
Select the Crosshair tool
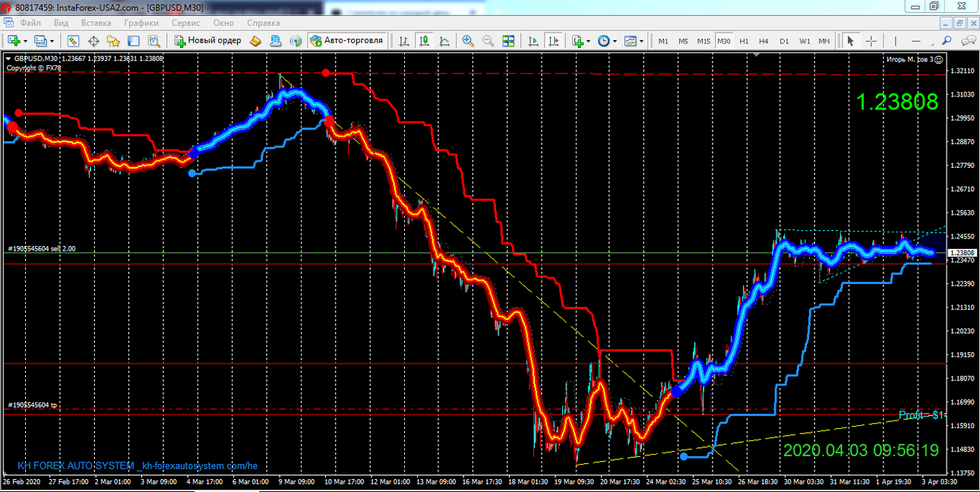pyautogui.click(x=871, y=41)
